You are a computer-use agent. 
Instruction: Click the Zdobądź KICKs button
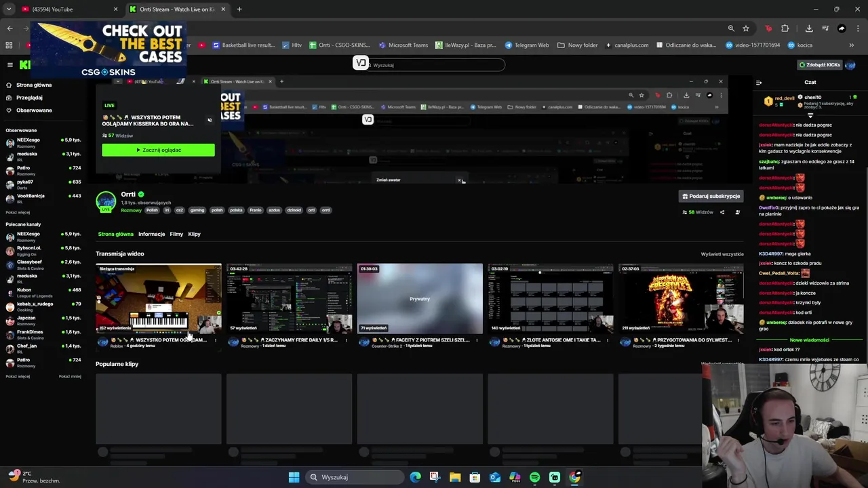click(819, 65)
